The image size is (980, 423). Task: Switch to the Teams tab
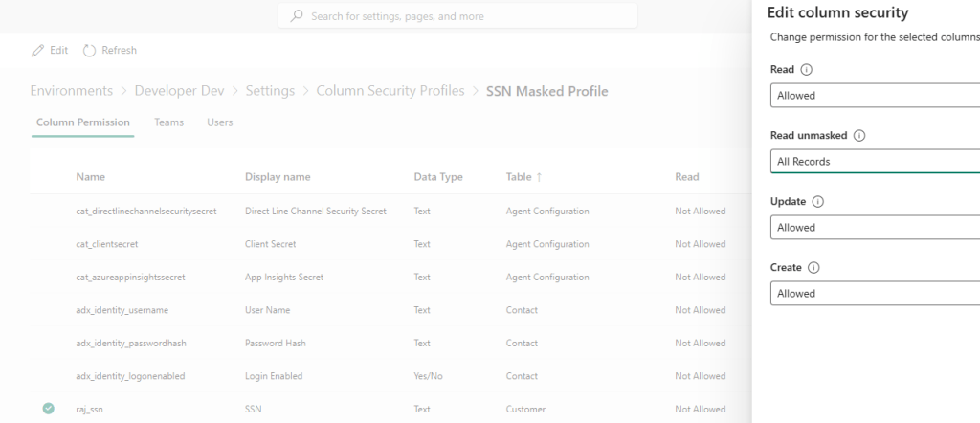168,122
